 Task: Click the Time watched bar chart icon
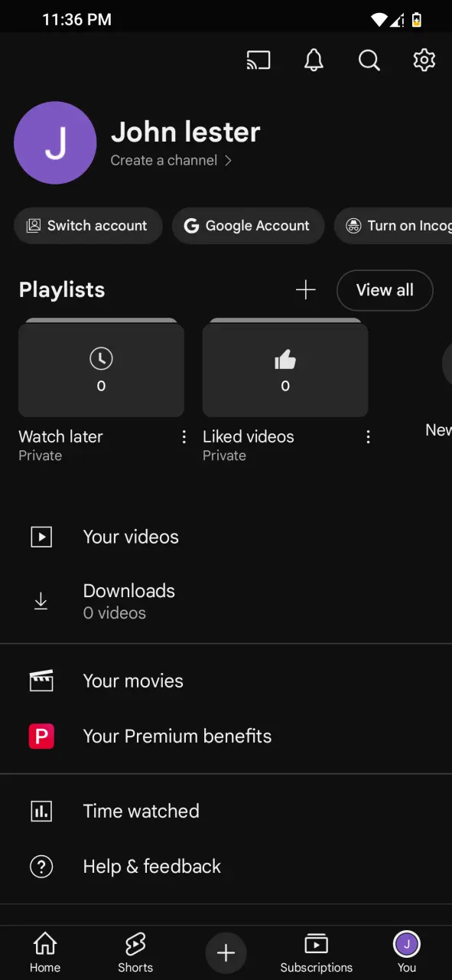tap(41, 811)
